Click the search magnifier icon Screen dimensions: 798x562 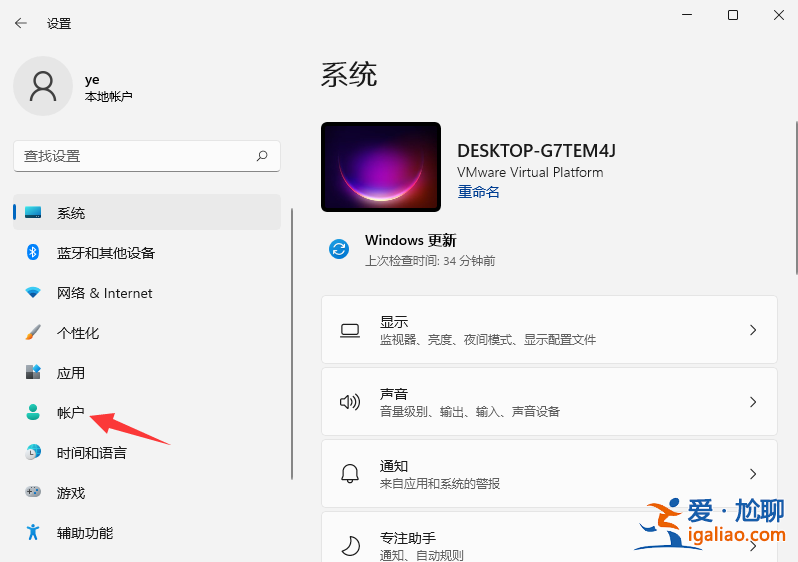click(x=262, y=156)
